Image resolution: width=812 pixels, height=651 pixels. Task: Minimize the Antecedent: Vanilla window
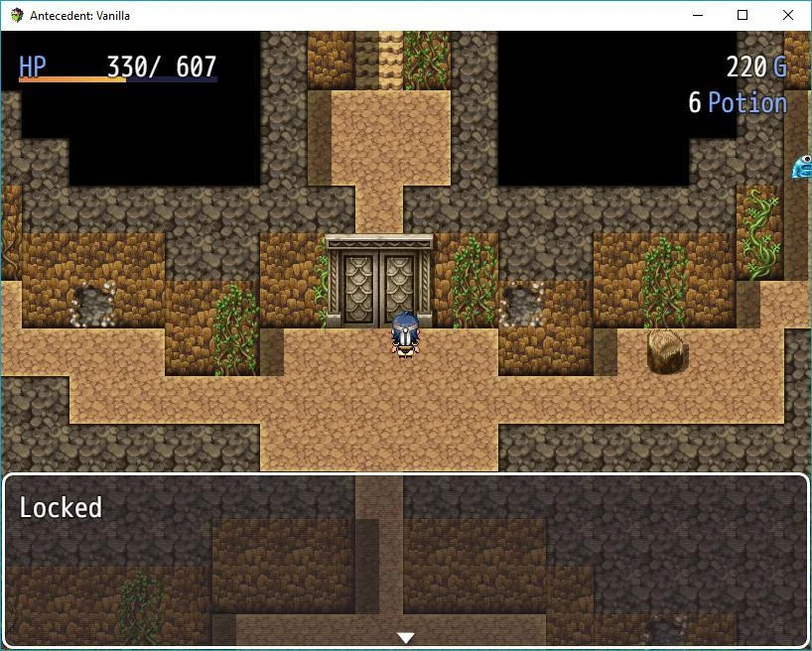pos(698,15)
